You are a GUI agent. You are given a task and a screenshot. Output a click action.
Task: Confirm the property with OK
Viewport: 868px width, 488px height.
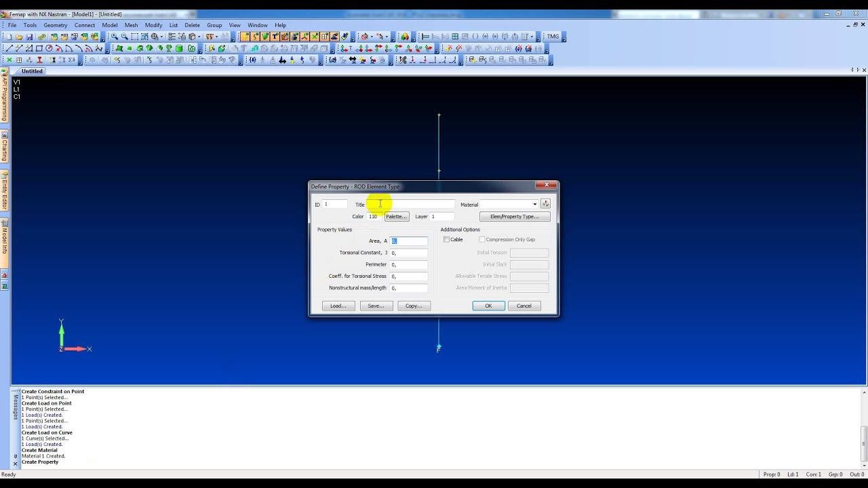[x=488, y=306]
